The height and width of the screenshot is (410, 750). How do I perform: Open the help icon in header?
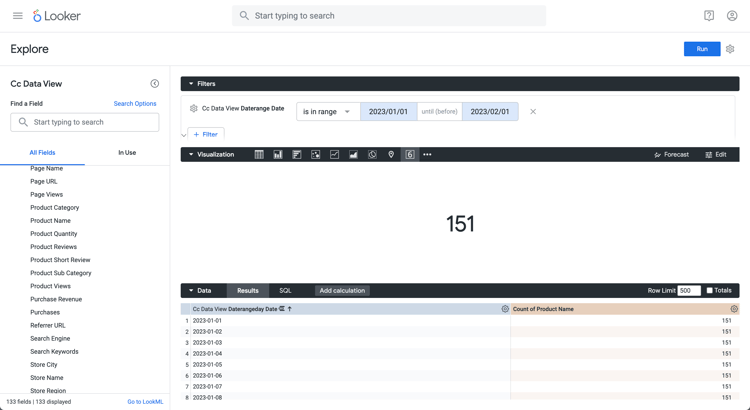709,16
